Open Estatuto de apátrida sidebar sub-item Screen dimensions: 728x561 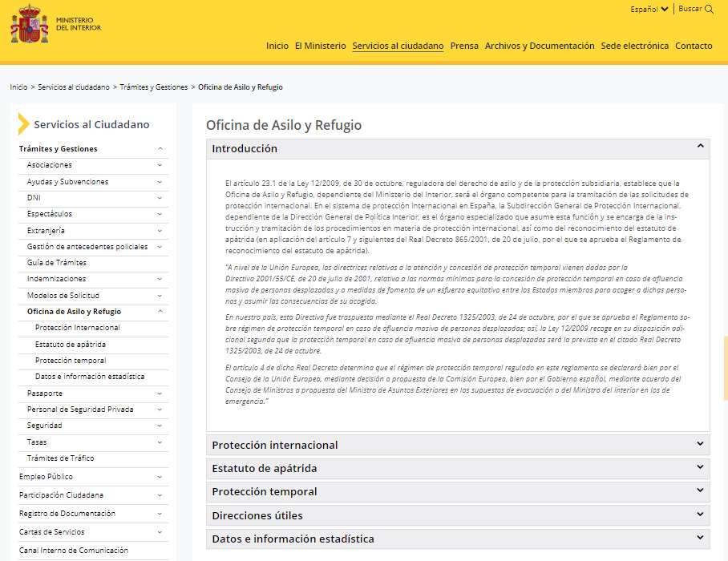[71, 345]
